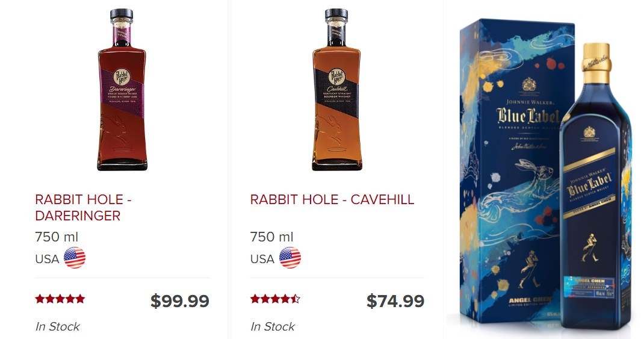This screenshot has width=644, height=339.
Task: Open the Rabbit Hole Dareringer bottle image
Action: click(x=122, y=89)
